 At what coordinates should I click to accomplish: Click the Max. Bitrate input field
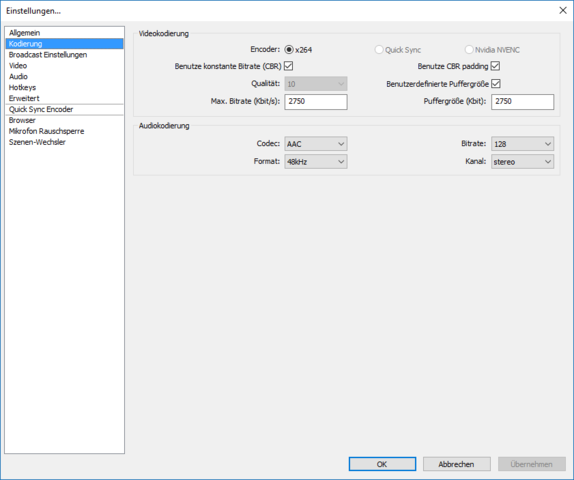[316, 101]
